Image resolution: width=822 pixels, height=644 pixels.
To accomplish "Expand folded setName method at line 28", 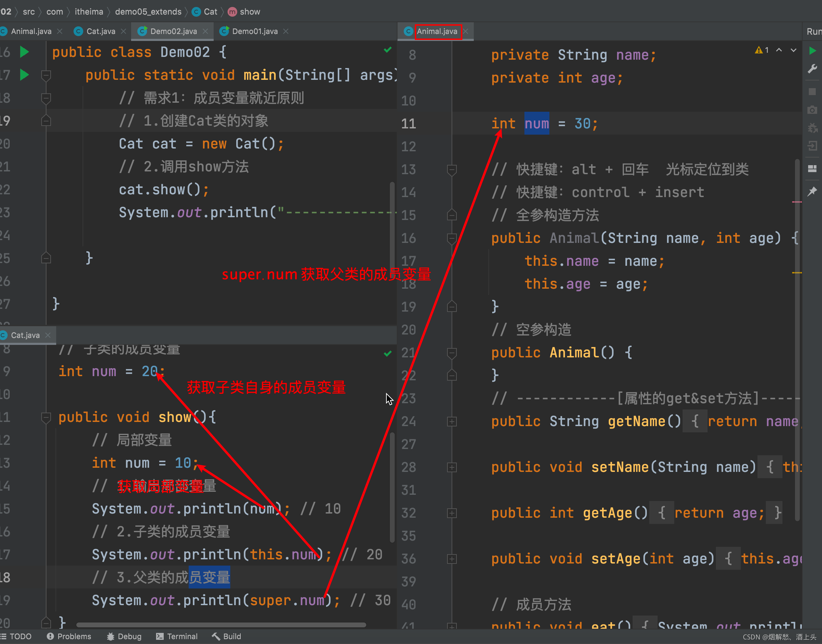I will (452, 467).
